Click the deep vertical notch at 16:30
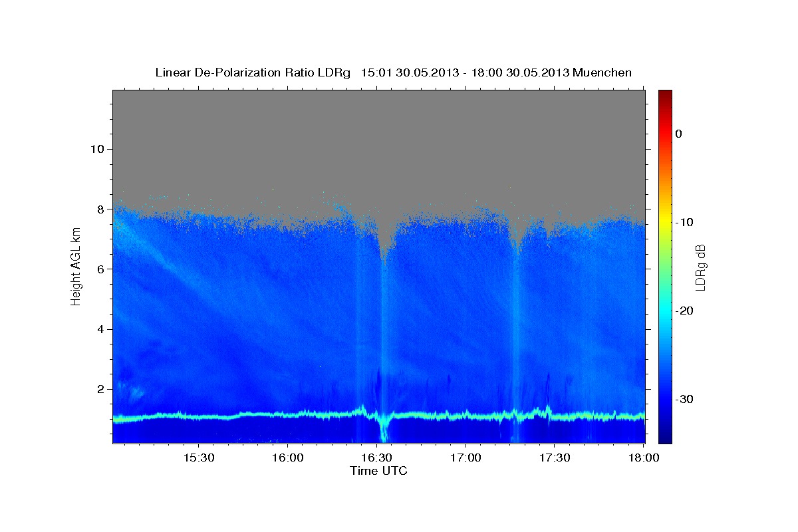Viewport: 798px width, 532px height. point(384,243)
